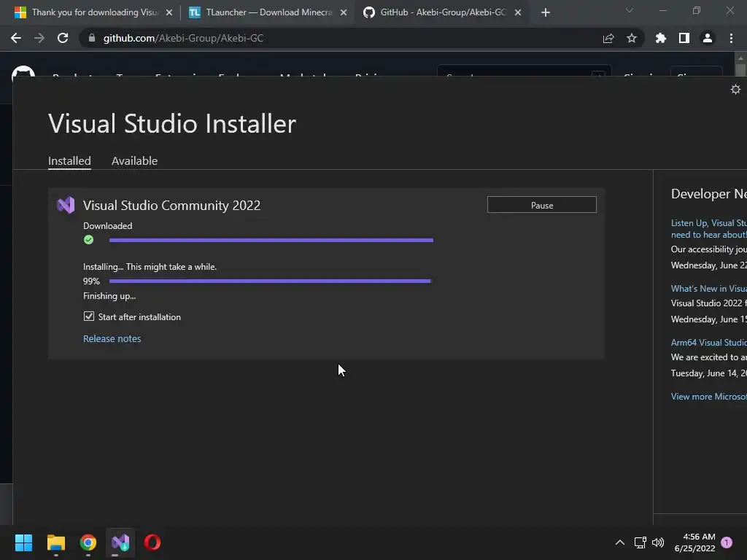The width and height of the screenshot is (747, 560).
Task: Toggle Chrome side panel icon
Action: click(x=684, y=38)
